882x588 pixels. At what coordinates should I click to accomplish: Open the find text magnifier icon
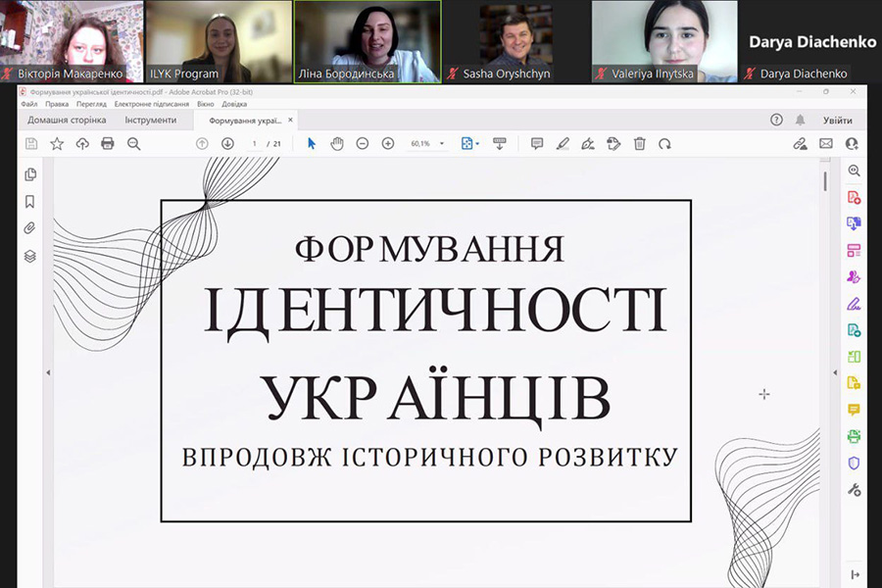click(x=134, y=143)
